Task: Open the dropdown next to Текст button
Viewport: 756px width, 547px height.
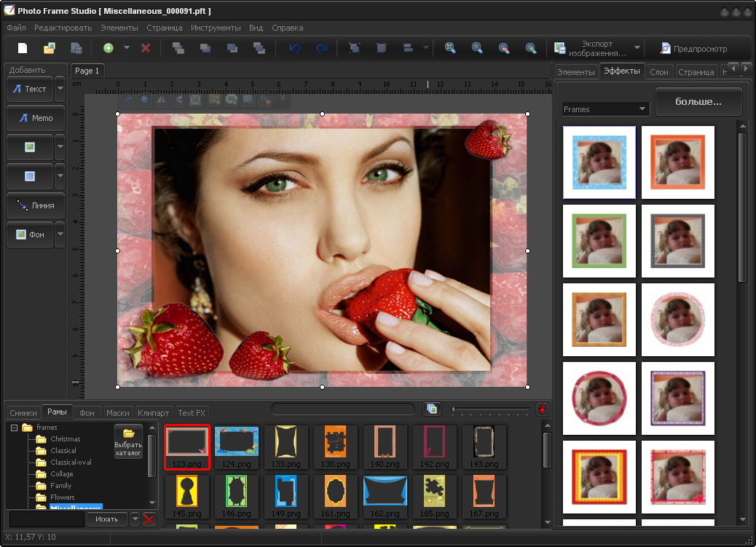Action: click(x=60, y=89)
